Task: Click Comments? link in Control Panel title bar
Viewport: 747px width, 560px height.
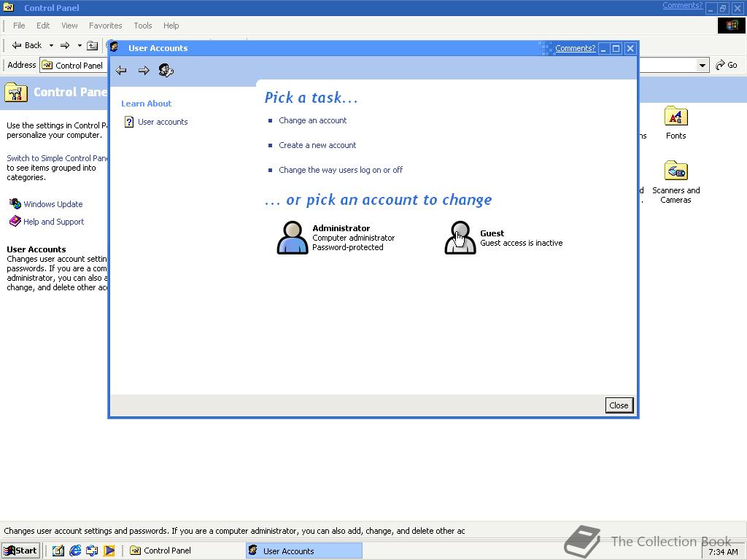Action: click(x=682, y=5)
